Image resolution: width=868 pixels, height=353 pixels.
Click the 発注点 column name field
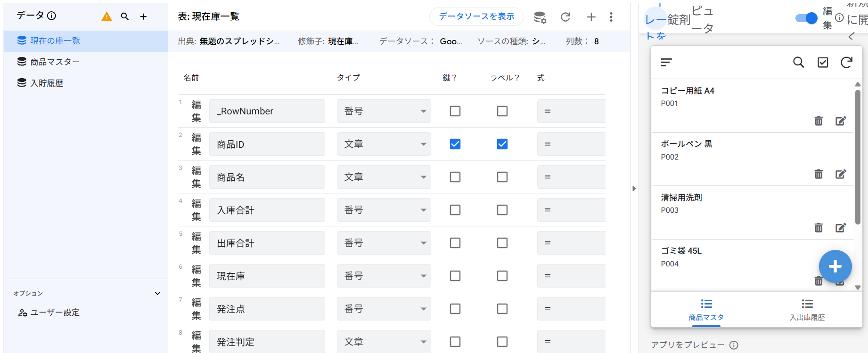pyautogui.click(x=267, y=309)
